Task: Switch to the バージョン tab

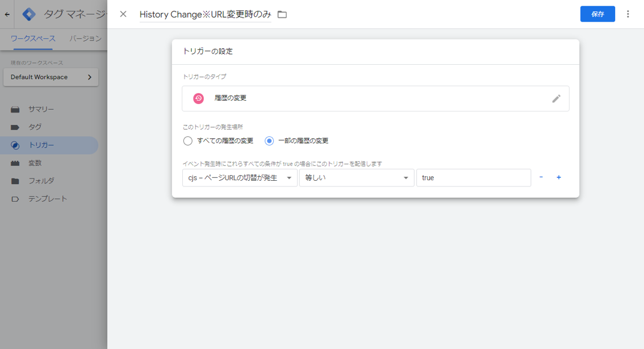Action: [85, 39]
